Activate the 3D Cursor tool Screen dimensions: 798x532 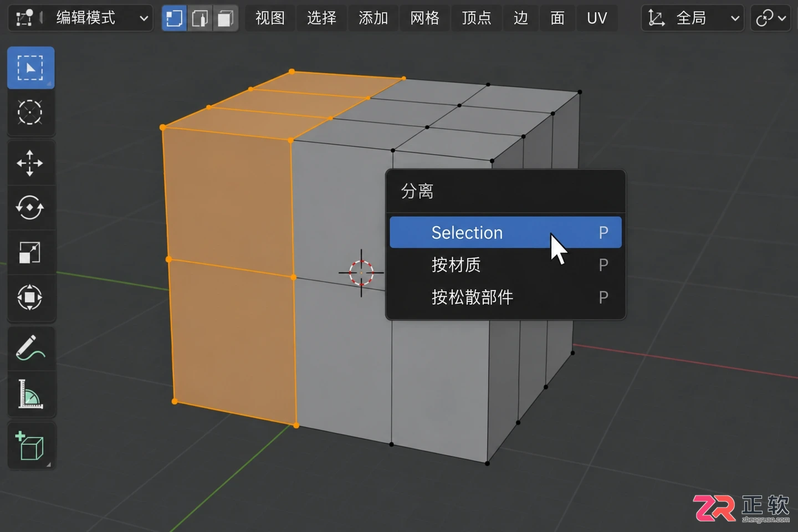[30, 112]
